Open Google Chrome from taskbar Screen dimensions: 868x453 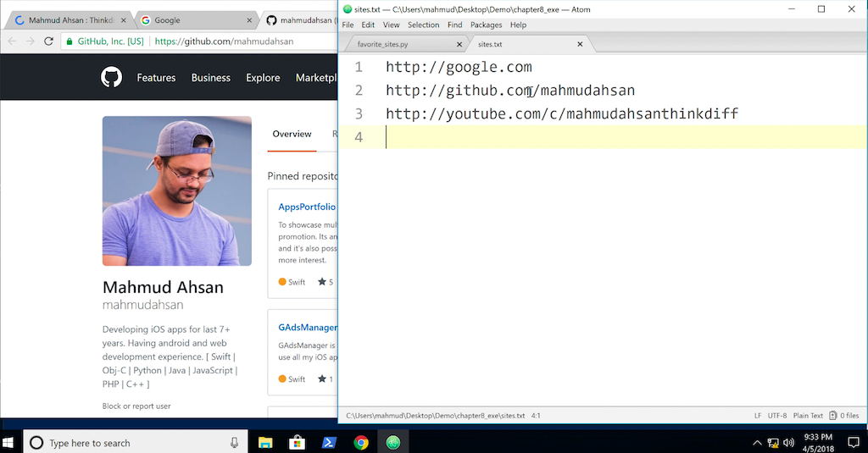[x=361, y=443]
